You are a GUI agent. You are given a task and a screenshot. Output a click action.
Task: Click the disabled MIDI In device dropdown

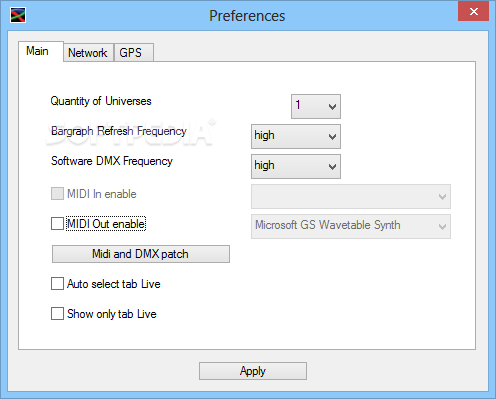click(351, 196)
